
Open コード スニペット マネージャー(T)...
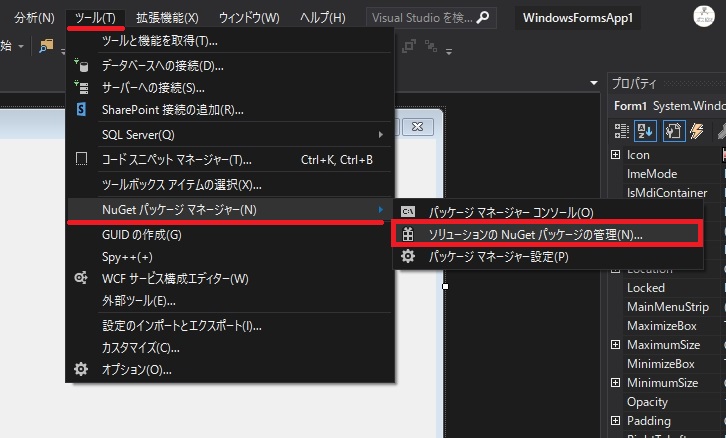(x=230, y=160)
